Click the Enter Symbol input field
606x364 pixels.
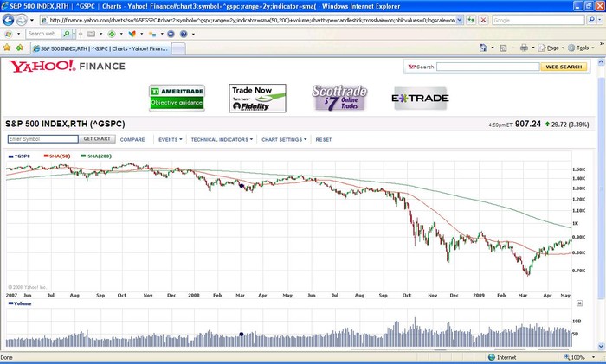42,139
